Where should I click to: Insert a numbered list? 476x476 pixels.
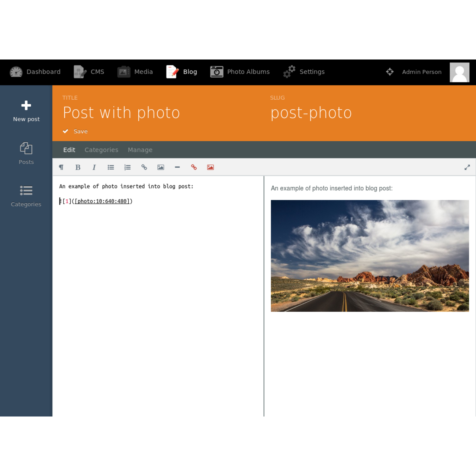[127, 167]
